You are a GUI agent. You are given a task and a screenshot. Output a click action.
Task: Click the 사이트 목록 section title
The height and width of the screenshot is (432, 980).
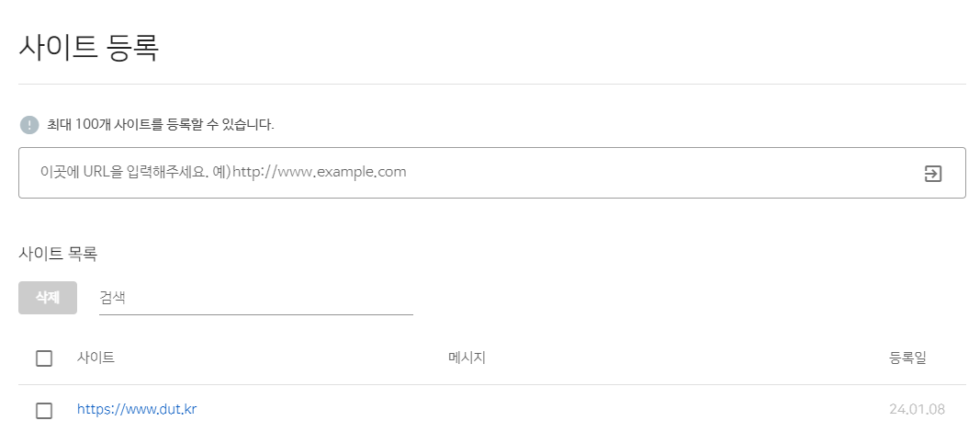(x=58, y=254)
